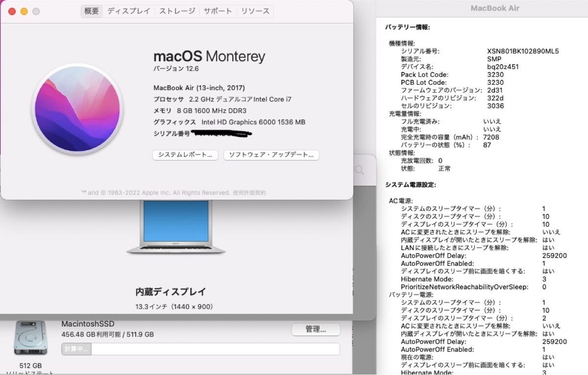The height and width of the screenshot is (375, 588).
Task: Open the 使用許諾契約 link
Action: point(249,193)
